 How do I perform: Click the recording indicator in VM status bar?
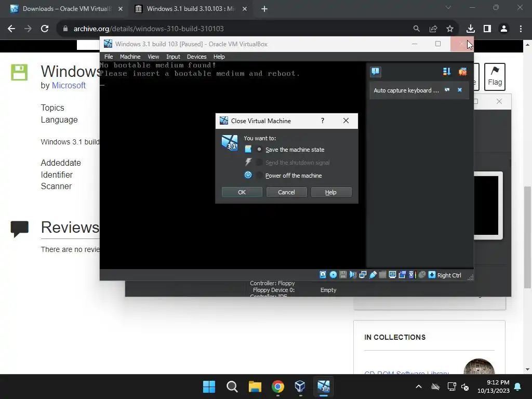[x=402, y=275]
